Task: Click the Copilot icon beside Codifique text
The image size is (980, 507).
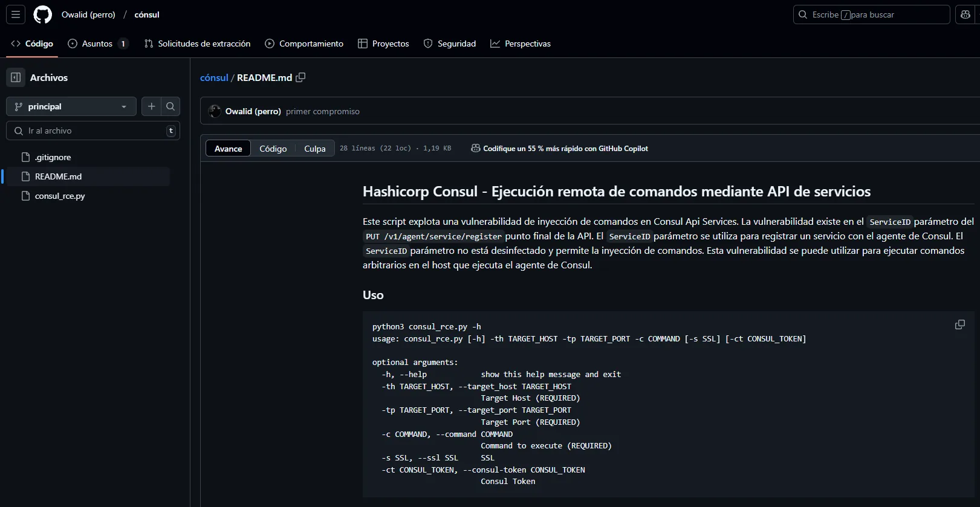Action: point(476,148)
